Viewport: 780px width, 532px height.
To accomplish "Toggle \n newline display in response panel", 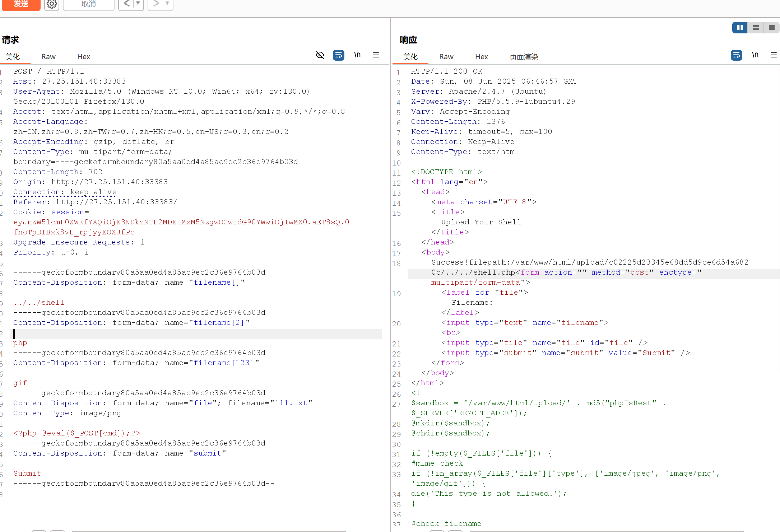I will tap(755, 55).
